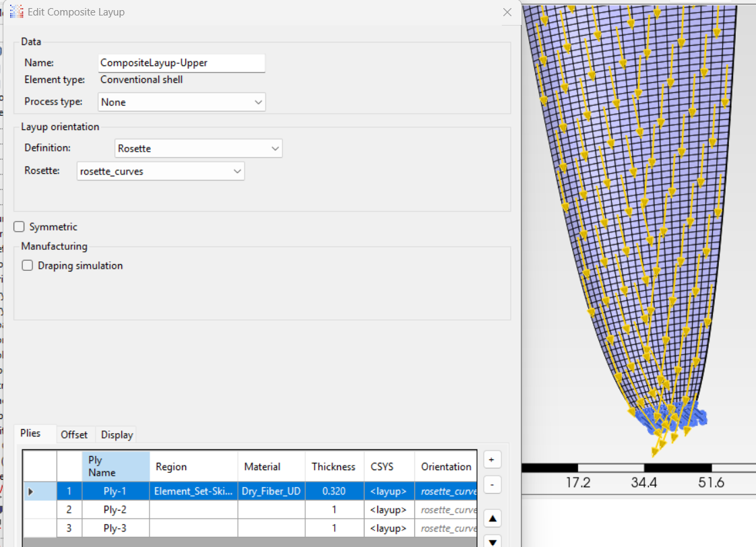
Task: Click the Dry_Fiber_UD material cell
Action: click(272, 492)
